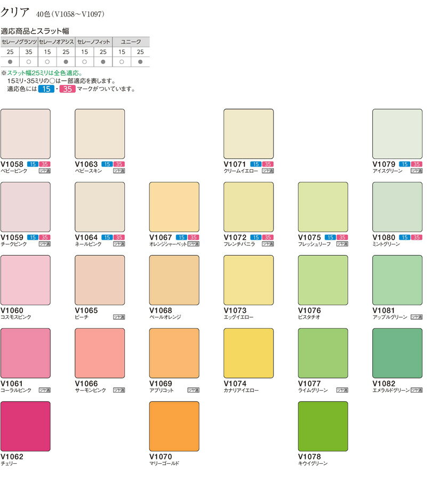
Task: Pick the V1070 Marigold orange swatch
Action: (174, 426)
